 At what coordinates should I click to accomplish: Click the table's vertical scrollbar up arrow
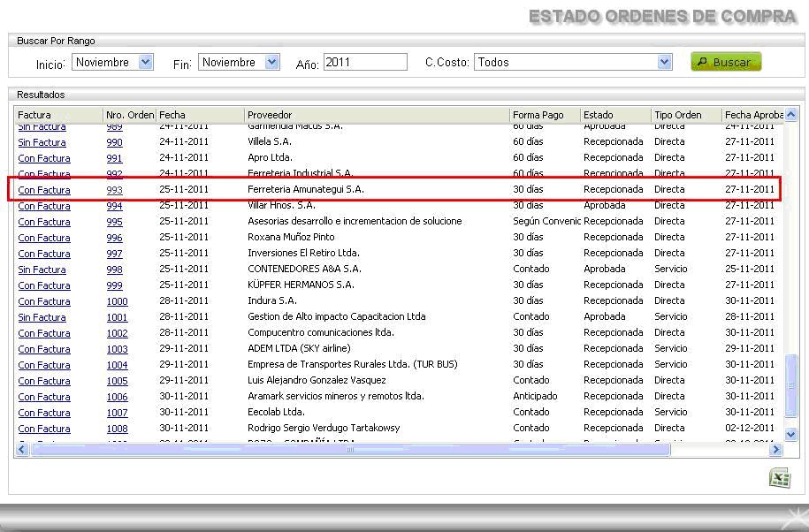click(791, 115)
